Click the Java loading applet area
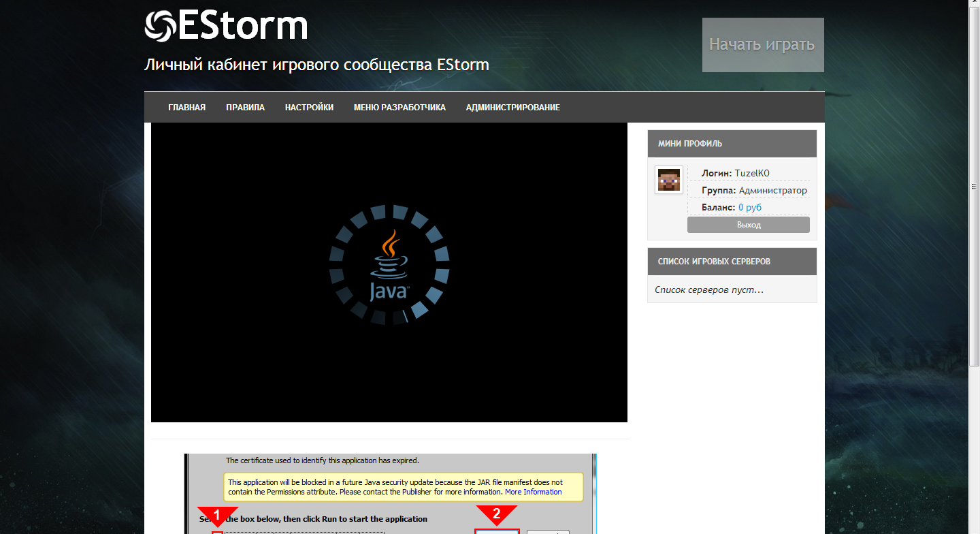Viewport: 980px width, 534px height. coord(389,272)
